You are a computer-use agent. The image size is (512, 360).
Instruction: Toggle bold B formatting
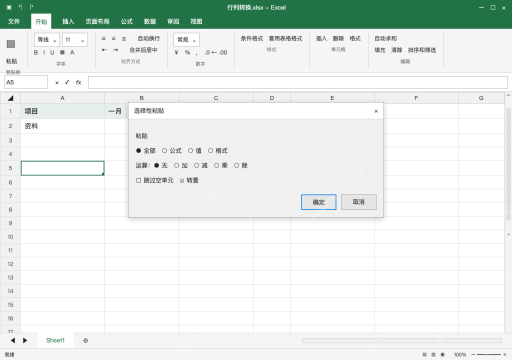click(36, 52)
